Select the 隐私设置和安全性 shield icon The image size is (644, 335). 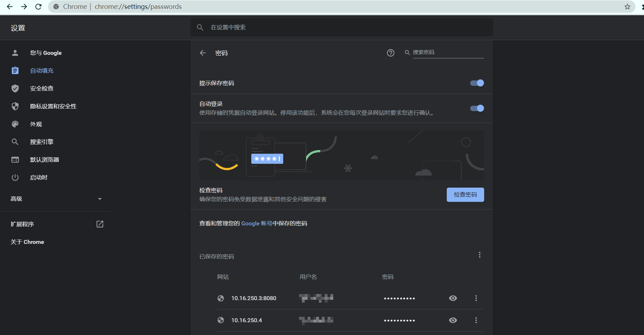15,106
